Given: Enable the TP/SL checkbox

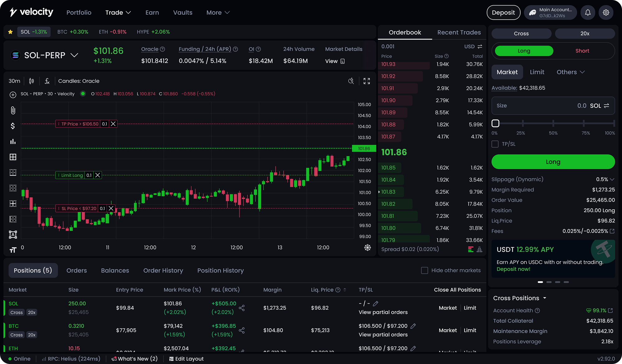Looking at the screenshot, I should point(495,144).
